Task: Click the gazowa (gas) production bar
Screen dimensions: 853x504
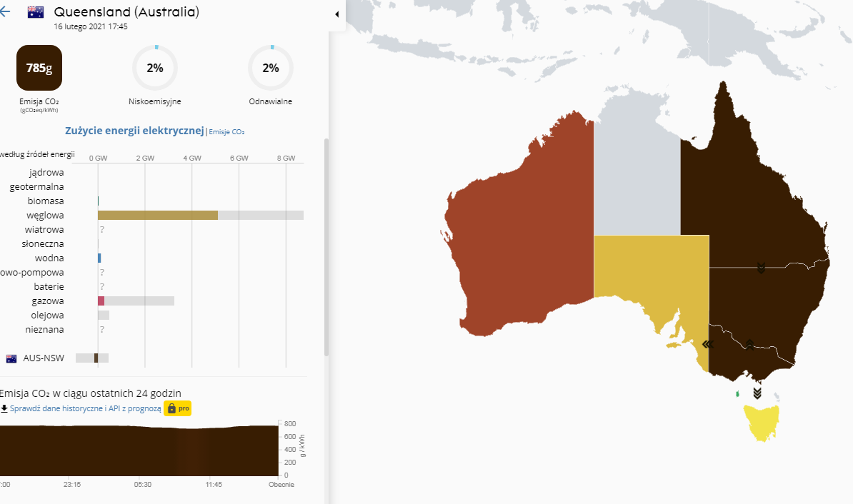Action: click(x=101, y=301)
